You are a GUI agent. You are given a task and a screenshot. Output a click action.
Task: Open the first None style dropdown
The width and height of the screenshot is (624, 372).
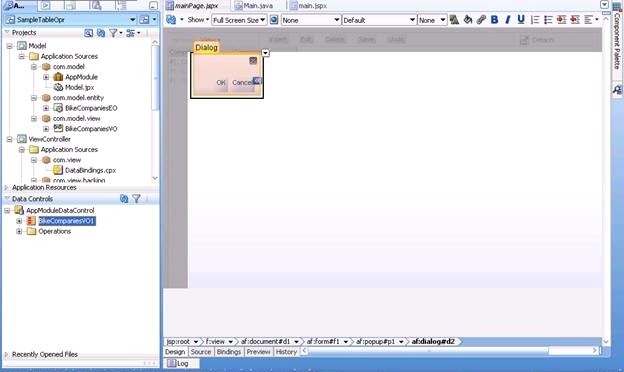tap(311, 20)
